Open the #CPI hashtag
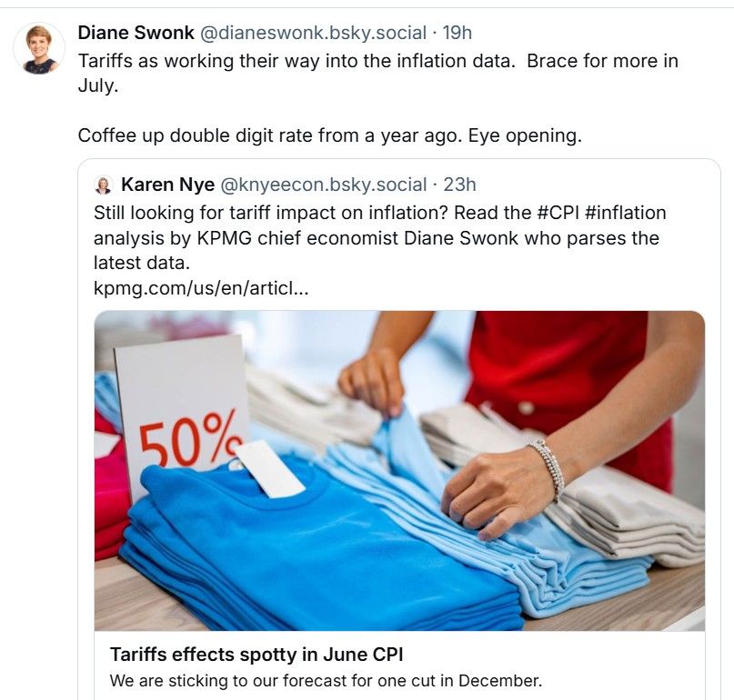The image size is (734, 700). coord(558,213)
